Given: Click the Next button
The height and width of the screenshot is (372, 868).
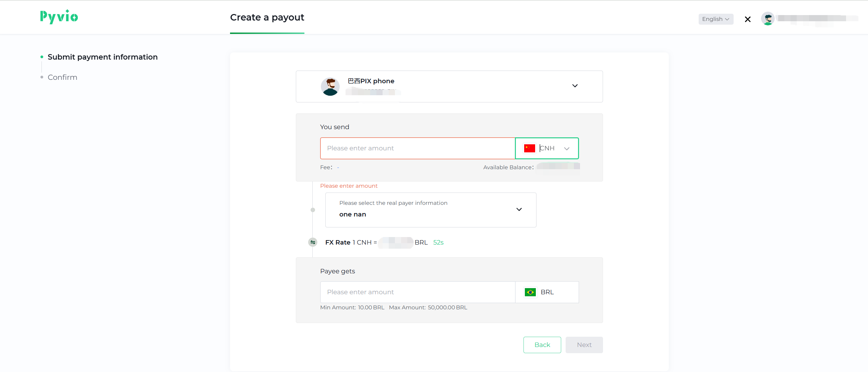Looking at the screenshot, I should [584, 345].
